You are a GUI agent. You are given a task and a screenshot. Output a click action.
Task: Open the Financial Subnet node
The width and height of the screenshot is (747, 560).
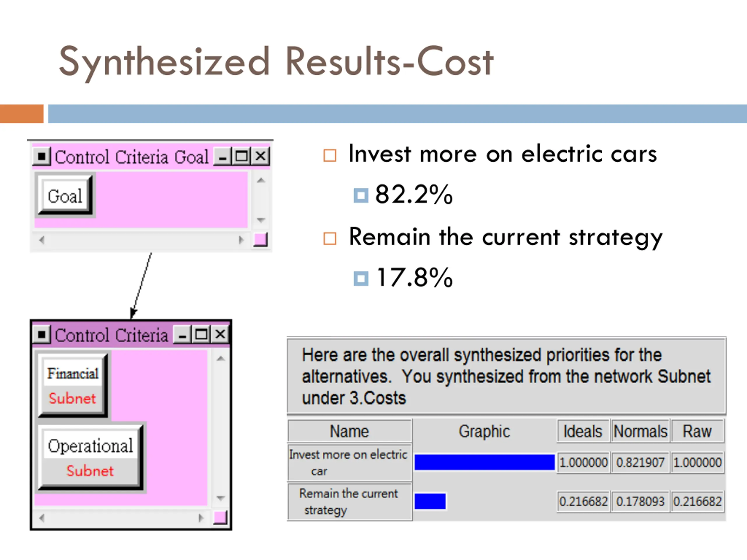click(72, 385)
